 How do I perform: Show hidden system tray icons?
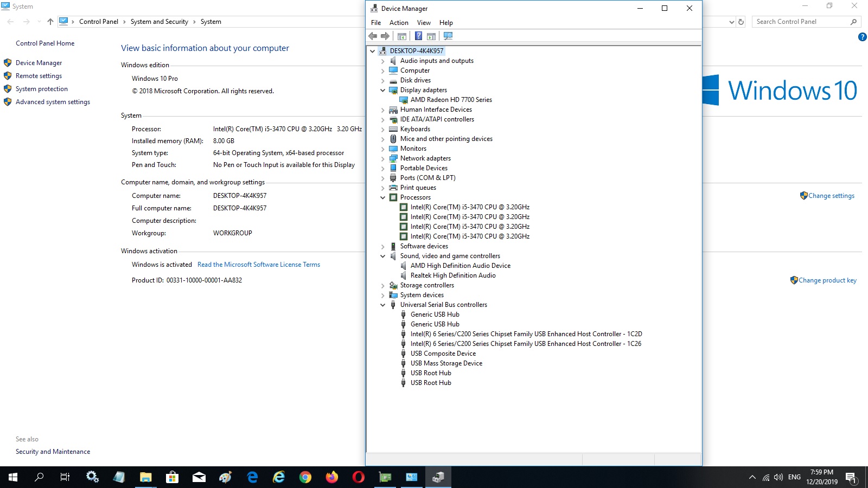click(752, 477)
